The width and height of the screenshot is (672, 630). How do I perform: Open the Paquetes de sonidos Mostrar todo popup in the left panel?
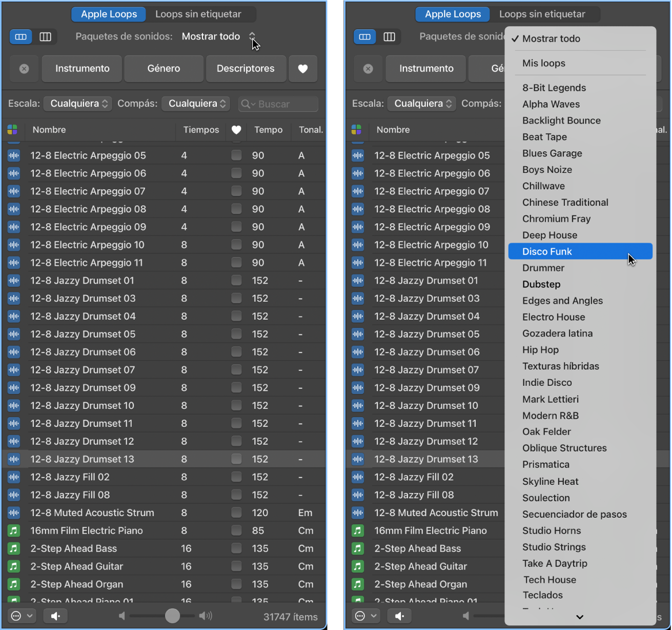pyautogui.click(x=219, y=36)
